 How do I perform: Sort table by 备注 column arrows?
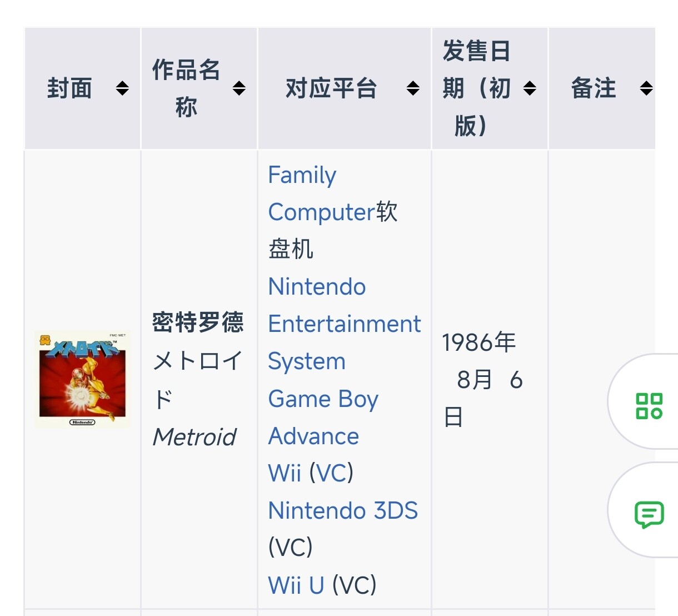[646, 88]
